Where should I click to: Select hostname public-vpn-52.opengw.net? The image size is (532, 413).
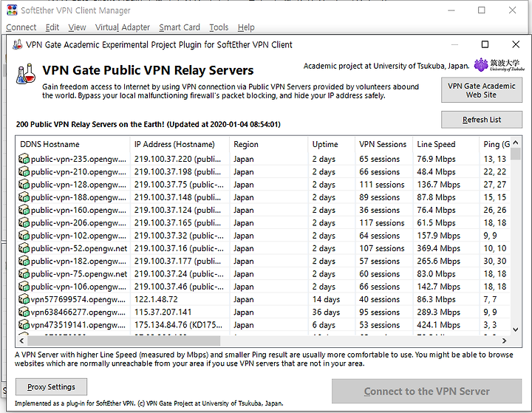[x=79, y=248]
